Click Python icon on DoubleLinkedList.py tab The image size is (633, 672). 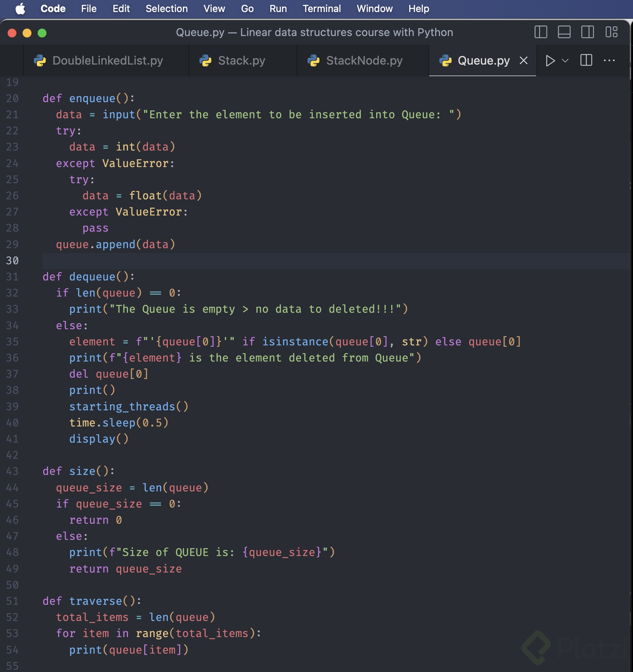pos(40,61)
